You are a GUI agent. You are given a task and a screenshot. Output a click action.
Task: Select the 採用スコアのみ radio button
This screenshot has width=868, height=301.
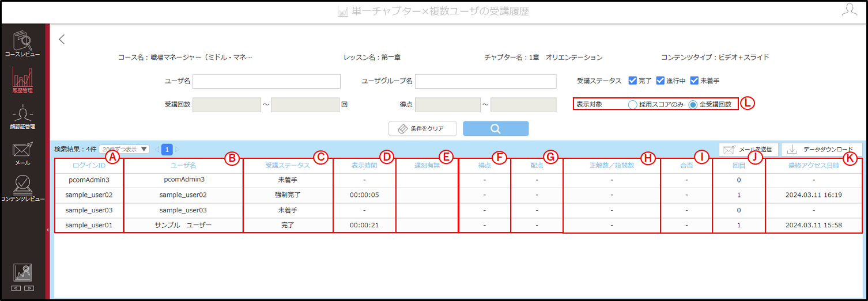tap(632, 105)
